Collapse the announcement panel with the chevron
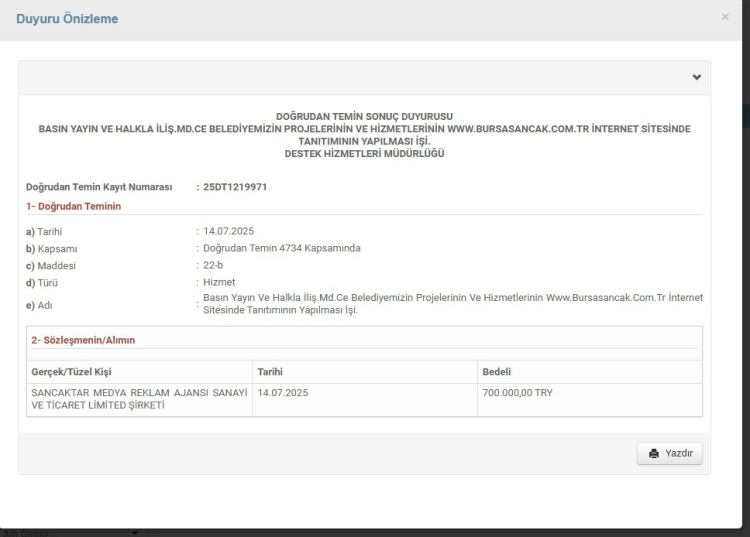 696,78
